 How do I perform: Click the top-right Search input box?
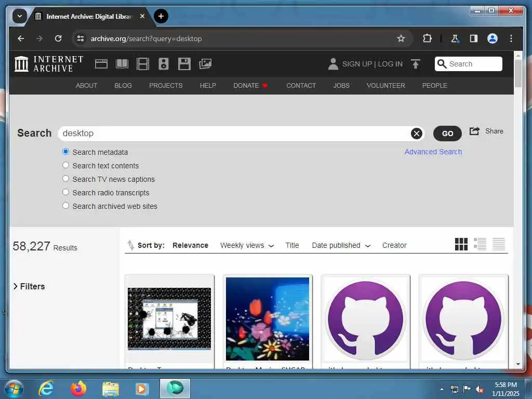tap(468, 64)
